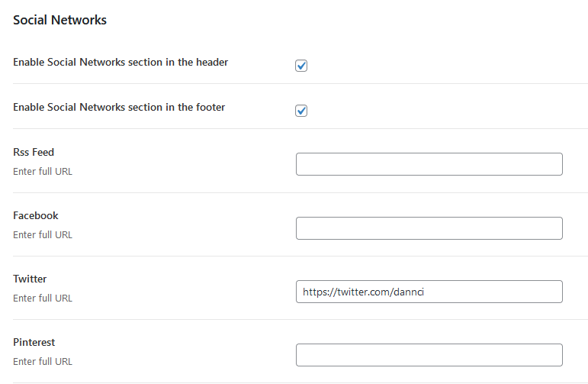
Task: Click 'Enter full URL' hint under Facebook
Action: [43, 234]
